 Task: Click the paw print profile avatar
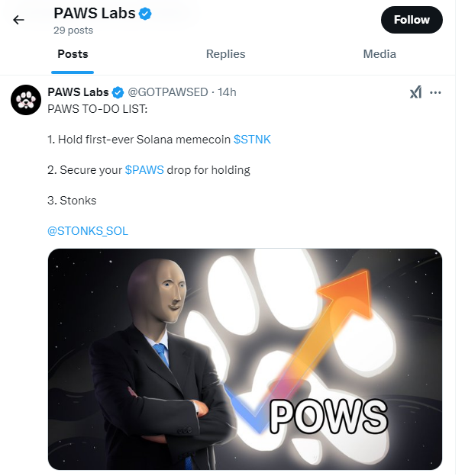[26, 100]
